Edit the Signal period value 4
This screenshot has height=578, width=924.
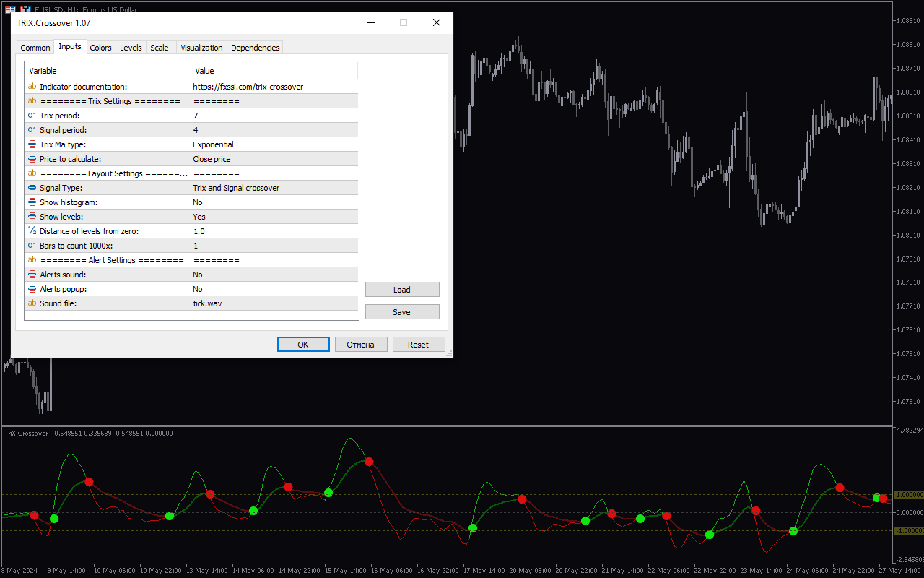tap(274, 130)
